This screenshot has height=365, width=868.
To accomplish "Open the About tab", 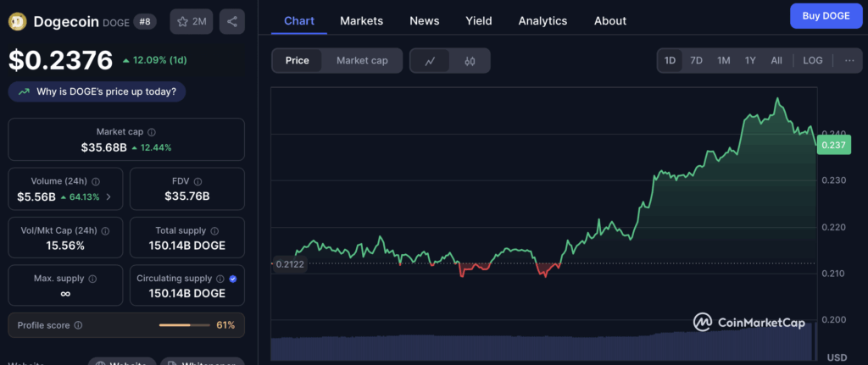I will coord(610,21).
